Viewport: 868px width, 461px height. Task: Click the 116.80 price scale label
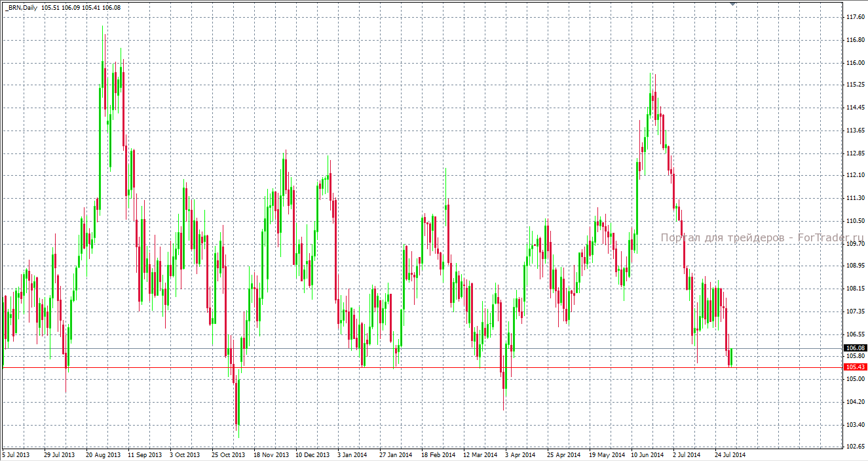point(855,40)
